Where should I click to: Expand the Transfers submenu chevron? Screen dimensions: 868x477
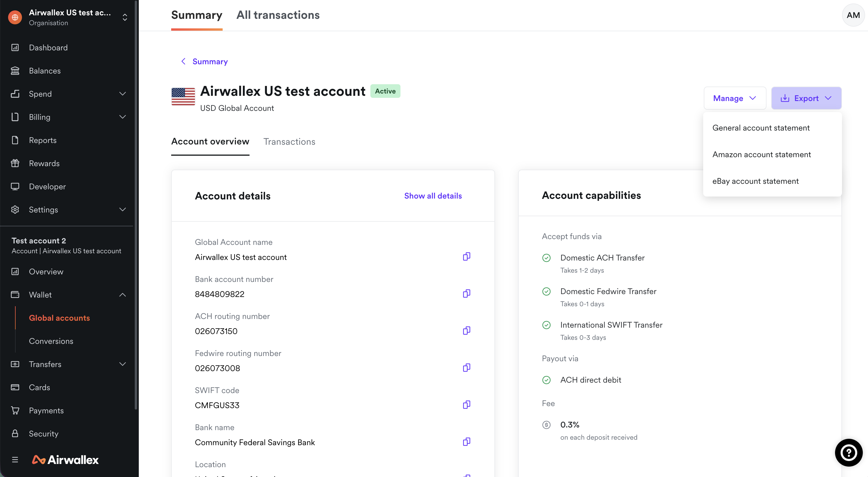coord(123,364)
